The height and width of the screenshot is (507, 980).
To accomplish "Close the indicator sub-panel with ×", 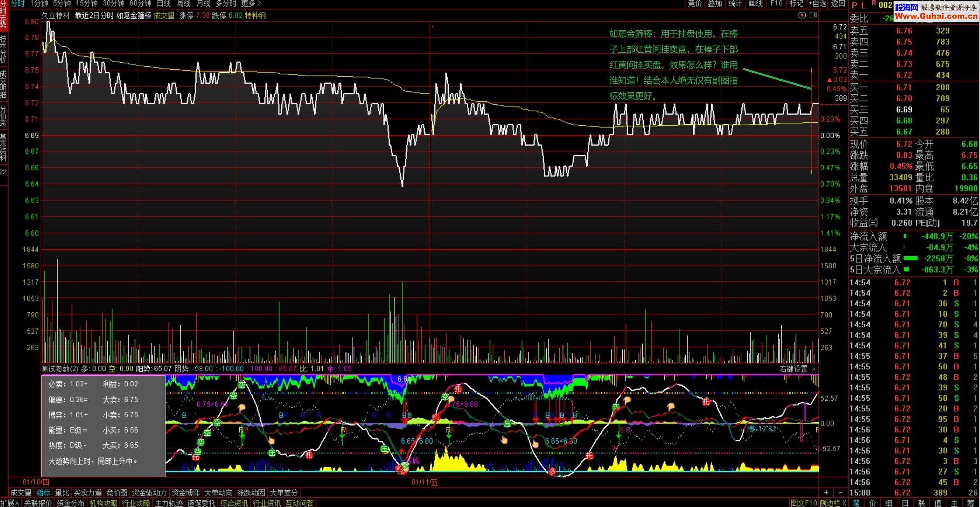I will pos(814,369).
